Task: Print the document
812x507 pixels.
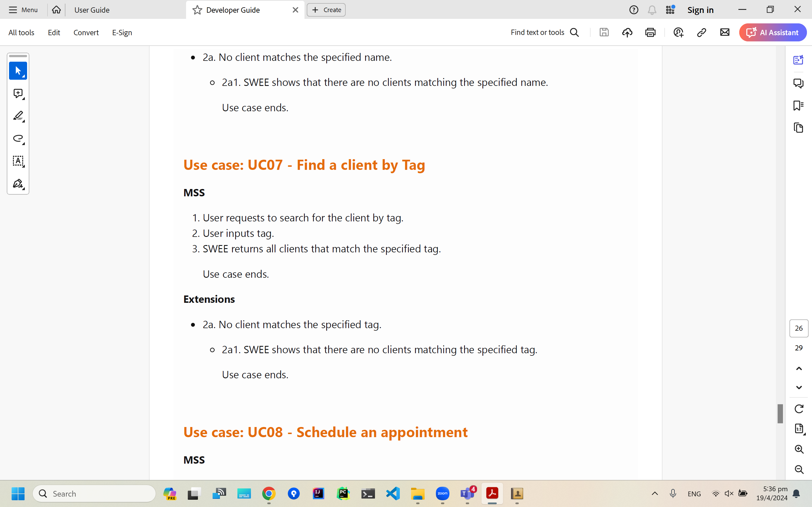Action: click(x=650, y=32)
